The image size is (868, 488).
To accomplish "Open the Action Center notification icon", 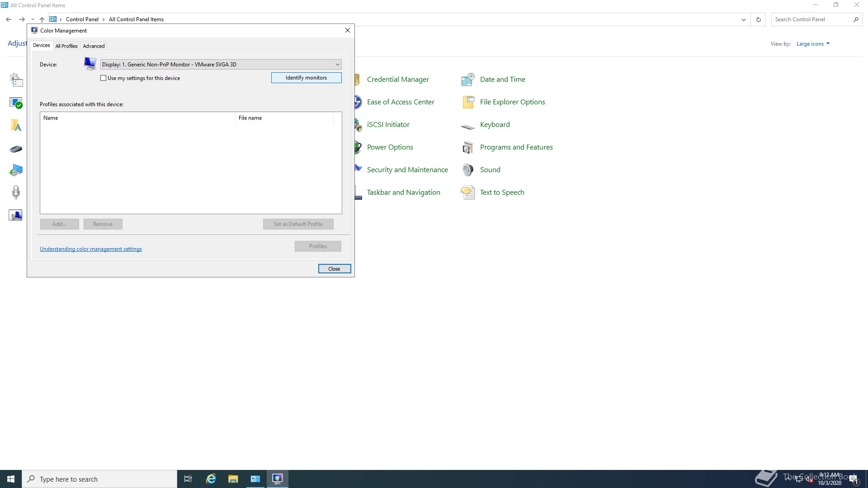I will (x=854, y=479).
